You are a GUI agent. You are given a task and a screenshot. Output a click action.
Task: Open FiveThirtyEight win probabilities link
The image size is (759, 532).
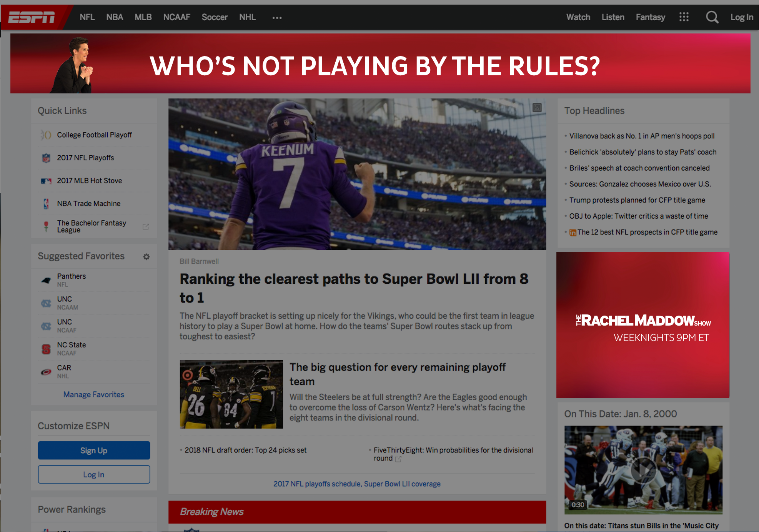[x=453, y=454]
